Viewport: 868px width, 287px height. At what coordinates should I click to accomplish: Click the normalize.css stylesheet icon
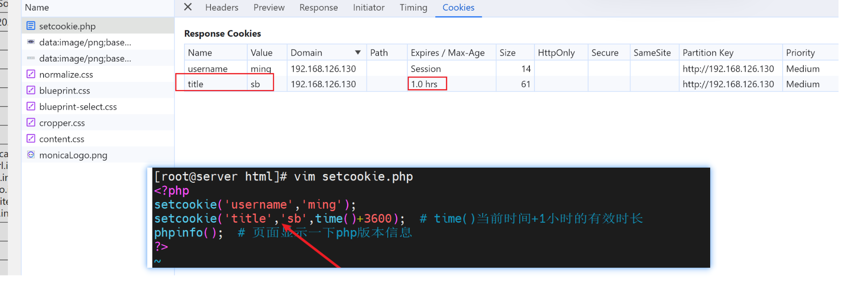[x=31, y=74]
